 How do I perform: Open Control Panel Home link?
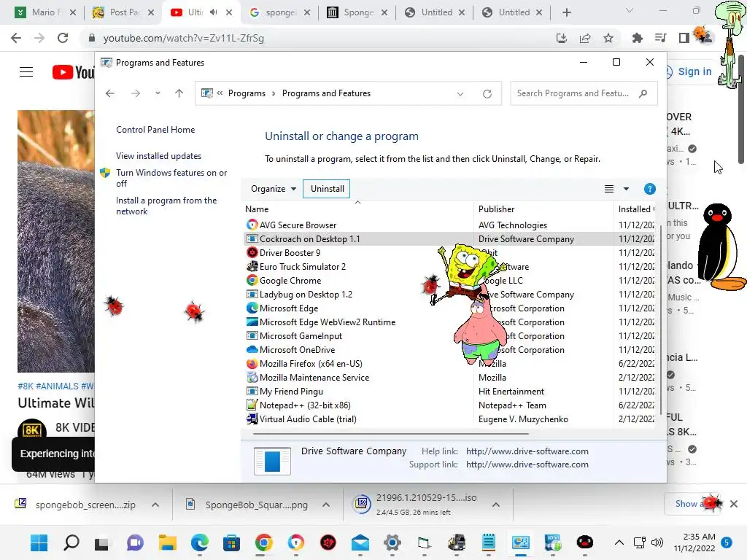point(155,130)
